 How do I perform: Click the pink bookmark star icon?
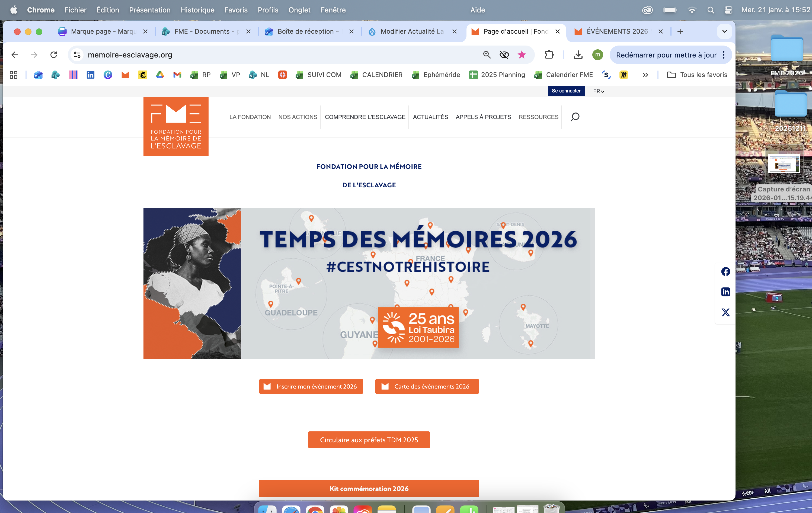point(521,54)
